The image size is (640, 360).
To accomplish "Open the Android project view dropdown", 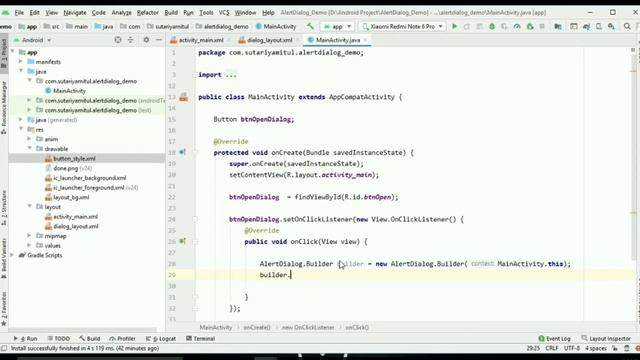I will tap(32, 40).
